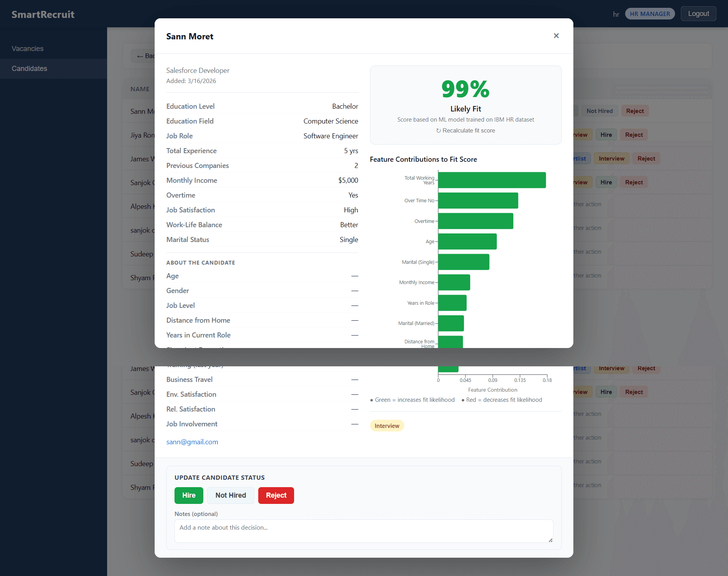Select the Overtime contribution bar
Viewport: 728px width, 576px height.
click(476, 221)
